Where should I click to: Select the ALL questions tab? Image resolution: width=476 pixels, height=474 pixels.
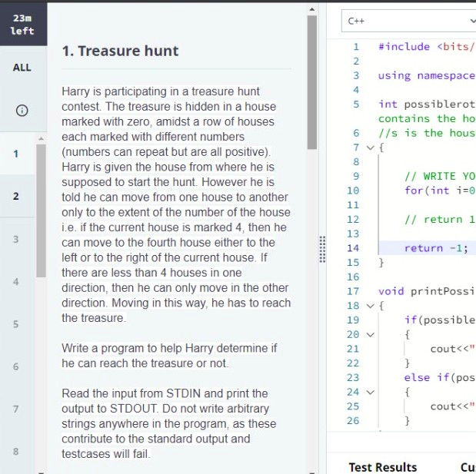pos(22,68)
